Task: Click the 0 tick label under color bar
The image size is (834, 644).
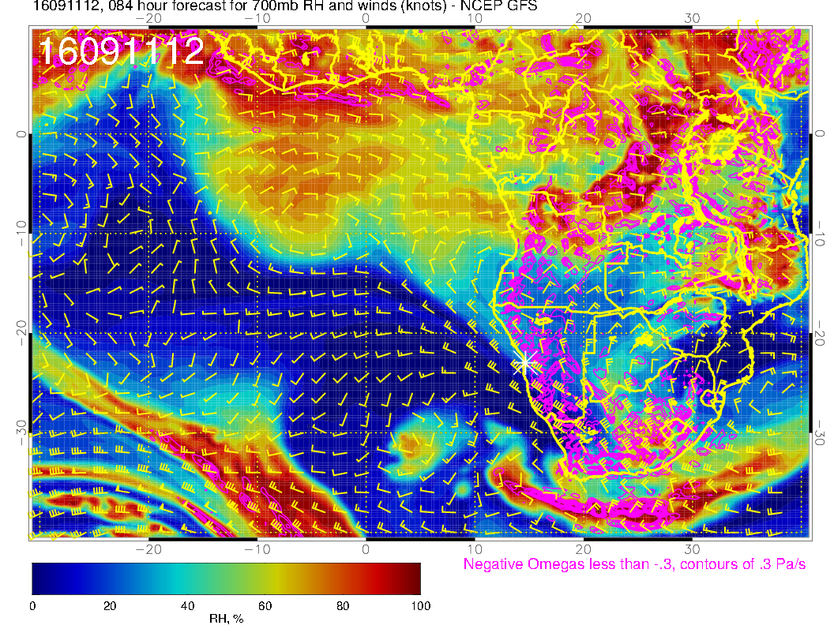Action: pos(32,606)
